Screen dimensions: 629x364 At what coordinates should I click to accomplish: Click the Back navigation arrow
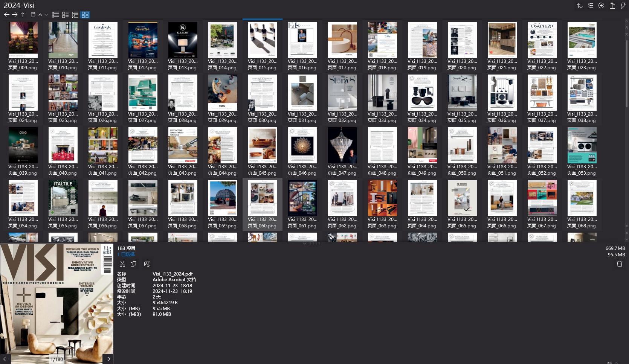point(7,14)
